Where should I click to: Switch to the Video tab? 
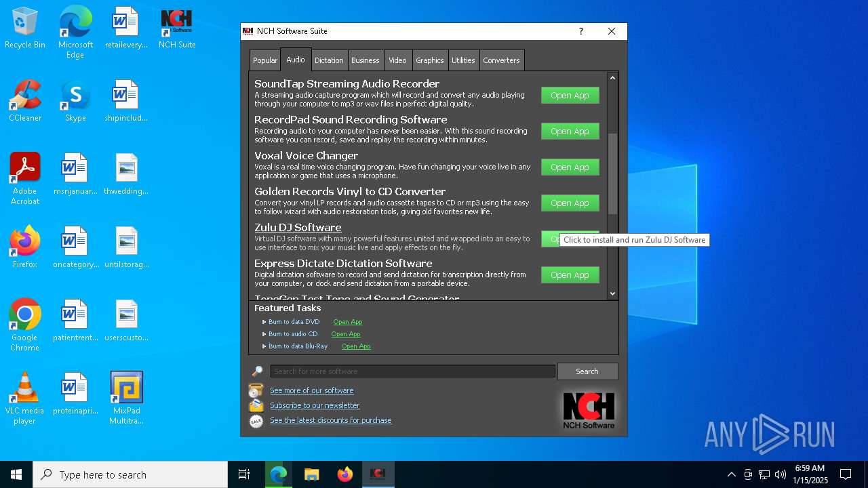click(397, 60)
